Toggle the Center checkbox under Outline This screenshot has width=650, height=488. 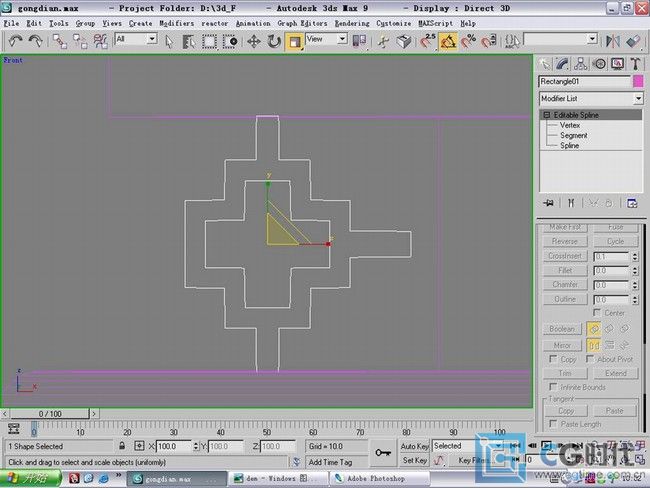point(597,312)
